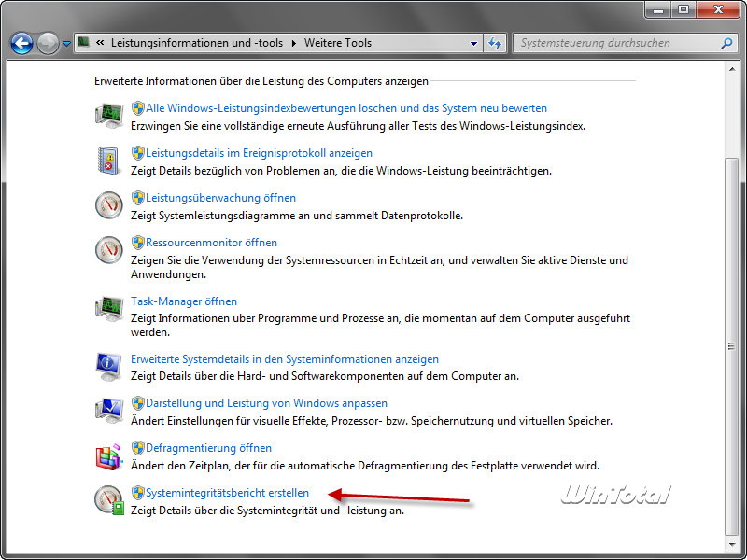Click the Back navigation arrow button

coord(21,43)
